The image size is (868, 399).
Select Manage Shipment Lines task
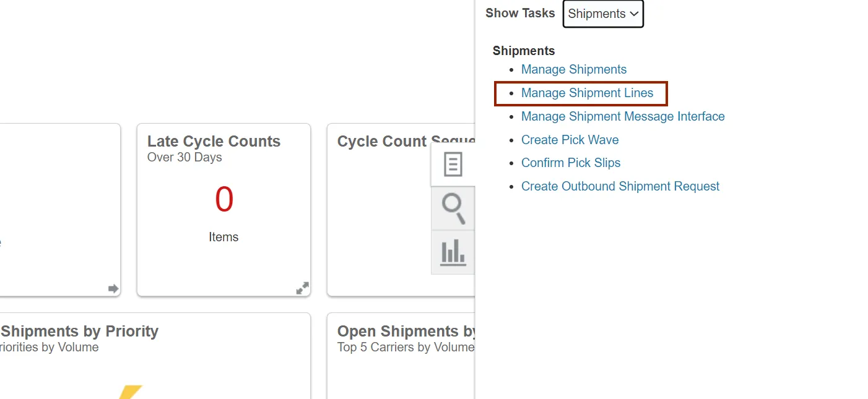click(x=587, y=93)
